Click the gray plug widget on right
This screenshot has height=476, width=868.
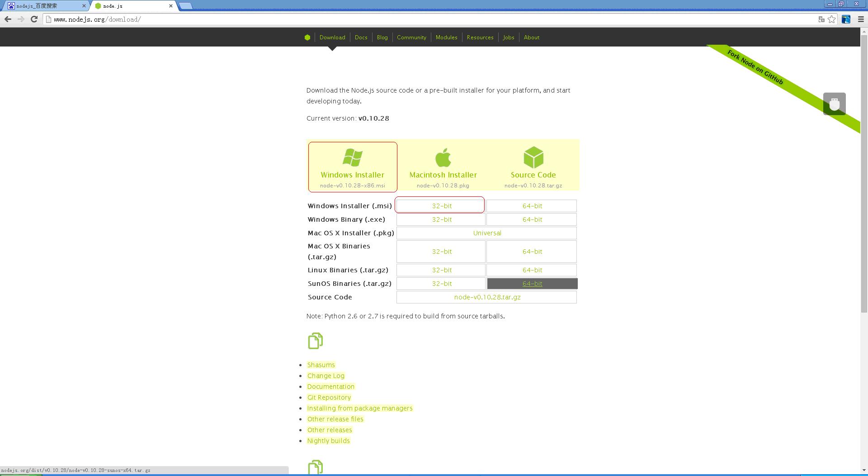pyautogui.click(x=835, y=104)
